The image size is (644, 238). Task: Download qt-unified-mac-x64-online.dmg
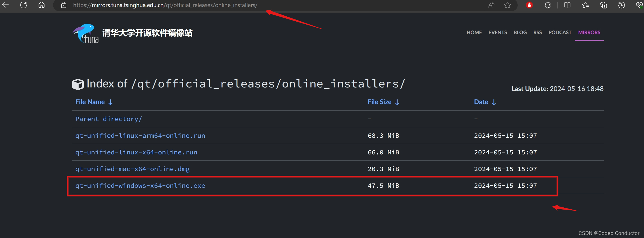click(x=132, y=169)
